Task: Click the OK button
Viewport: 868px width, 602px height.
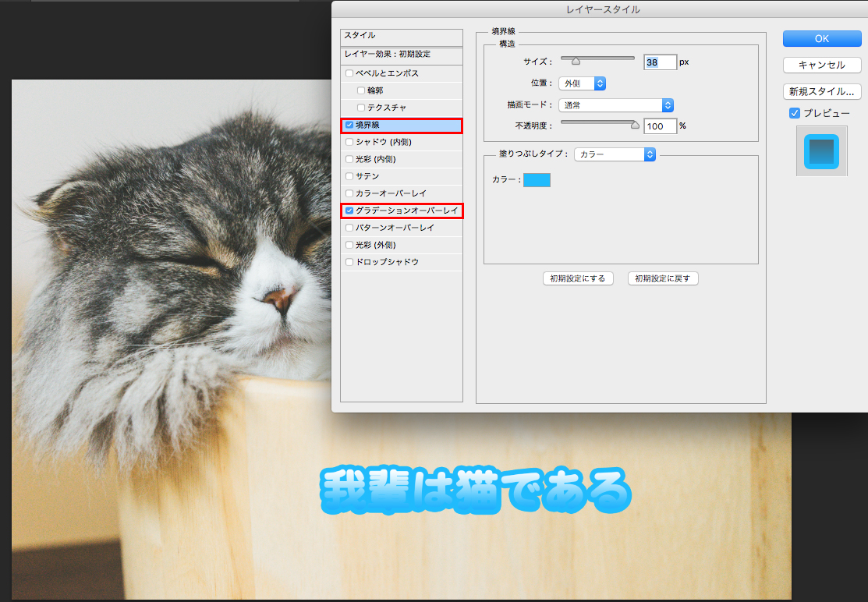Action: point(821,39)
